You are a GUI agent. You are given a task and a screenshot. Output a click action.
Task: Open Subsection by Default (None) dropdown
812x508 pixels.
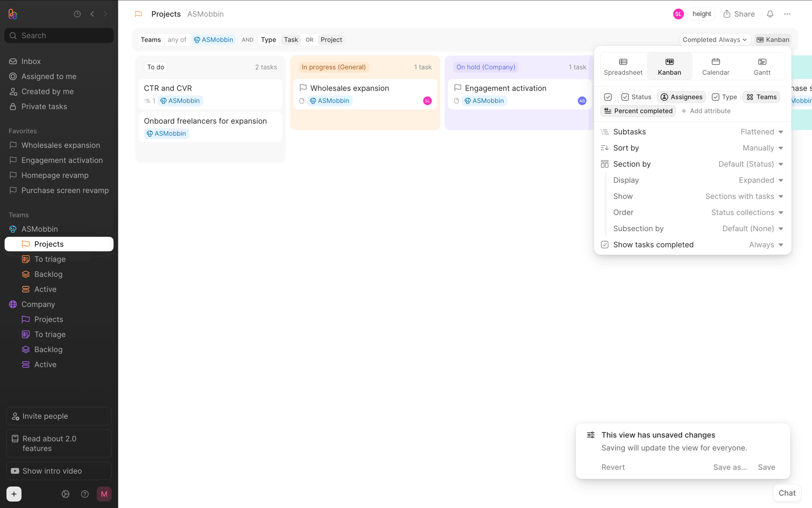(x=753, y=229)
